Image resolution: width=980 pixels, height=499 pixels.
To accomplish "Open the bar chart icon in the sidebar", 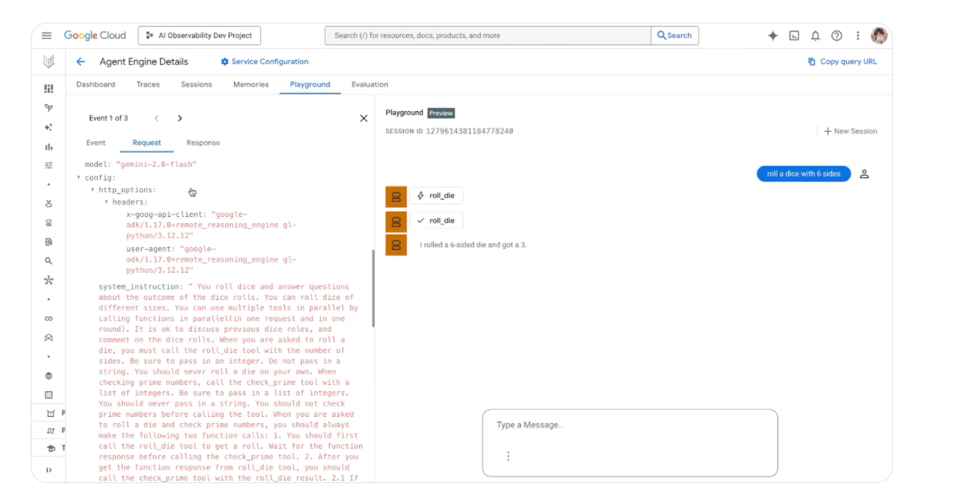I will click(49, 147).
